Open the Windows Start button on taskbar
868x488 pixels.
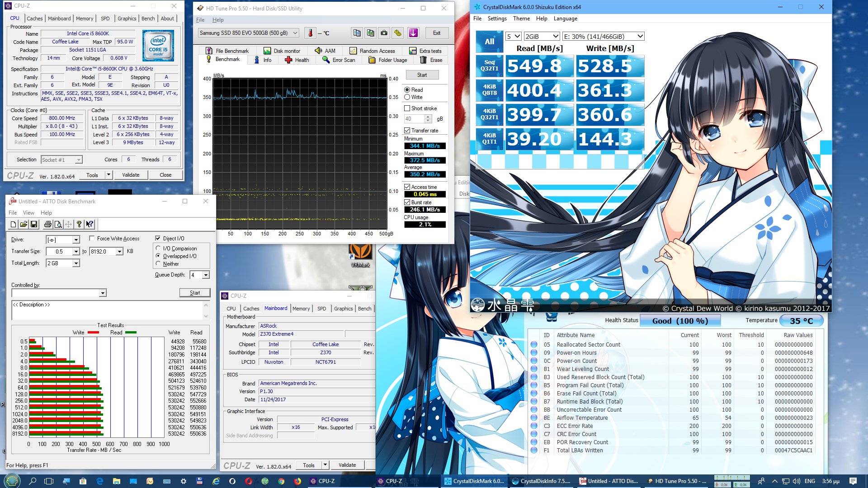coord(12,481)
